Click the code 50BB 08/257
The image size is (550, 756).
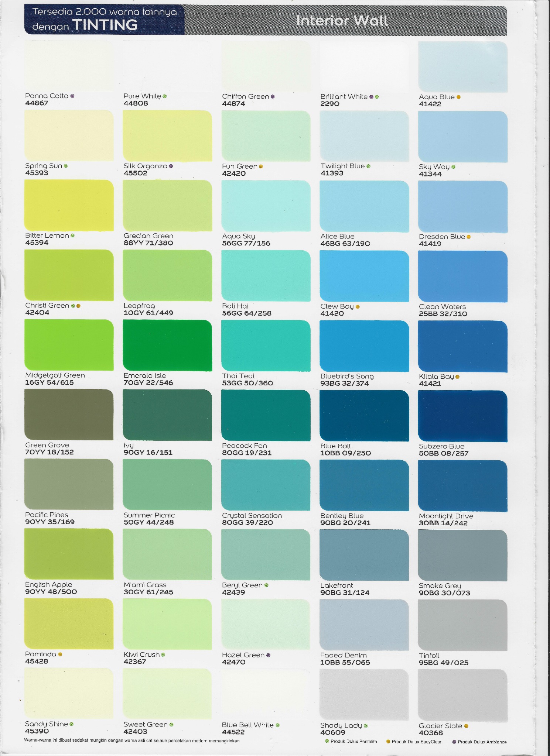(x=444, y=453)
